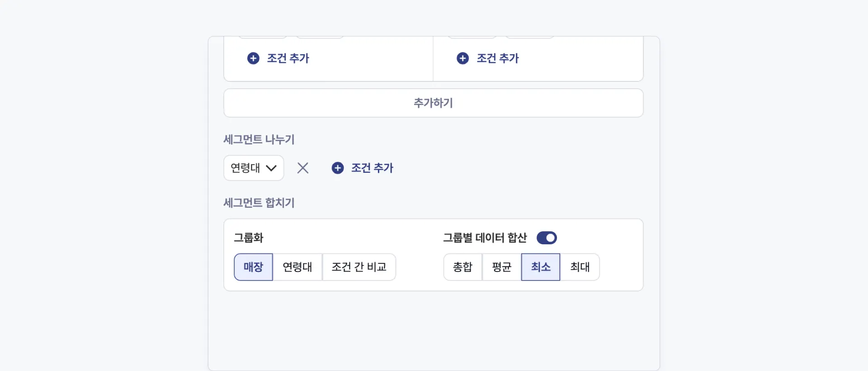The width and height of the screenshot is (868, 371).
Task: Click the left panel 조건 추가 text link
Action: [288, 58]
